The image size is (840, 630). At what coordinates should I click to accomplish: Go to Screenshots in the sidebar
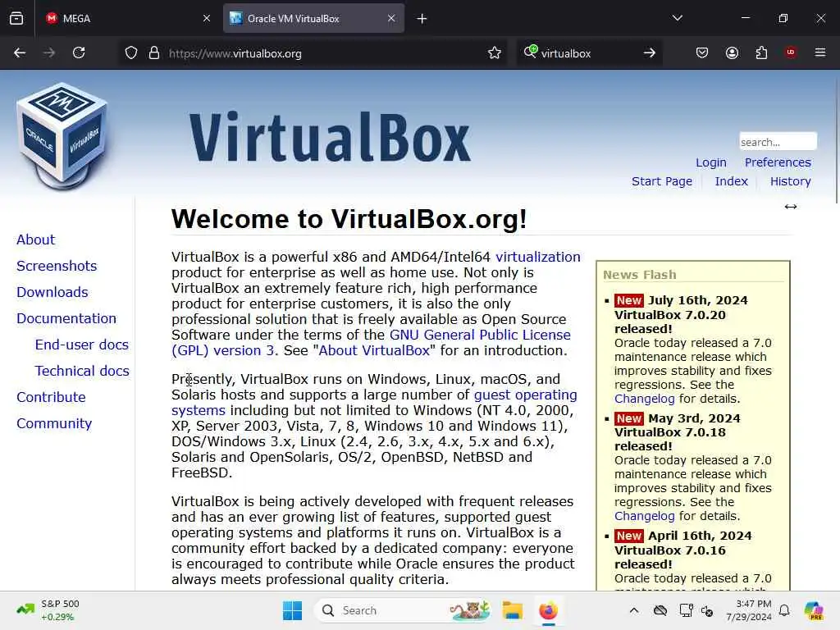57,266
